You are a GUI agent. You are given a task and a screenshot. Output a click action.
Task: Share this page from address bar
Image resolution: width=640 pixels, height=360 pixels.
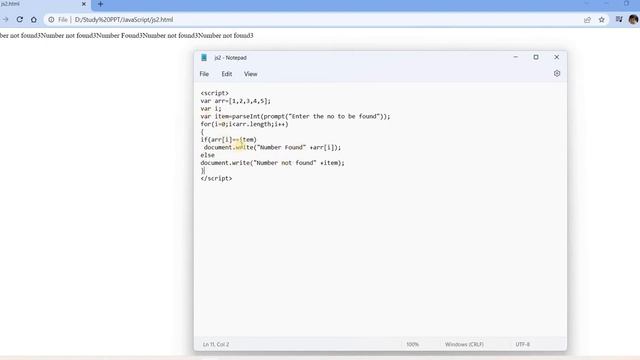587,20
